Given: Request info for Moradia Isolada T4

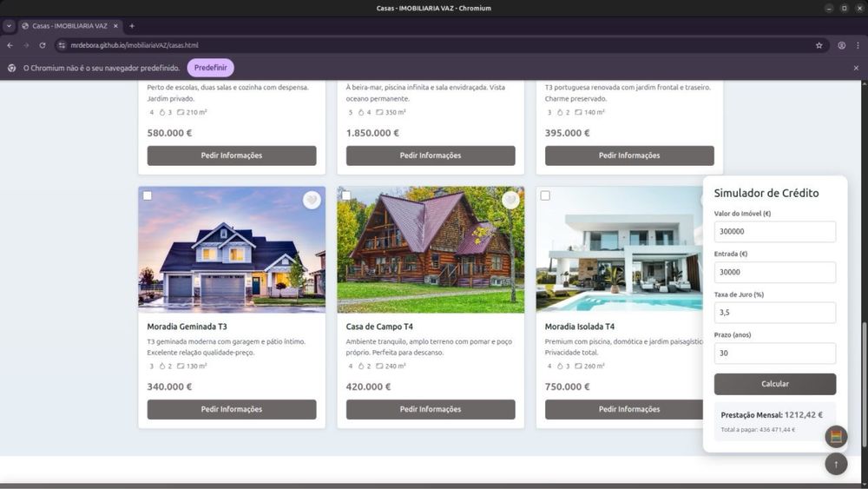Looking at the screenshot, I should (624, 409).
